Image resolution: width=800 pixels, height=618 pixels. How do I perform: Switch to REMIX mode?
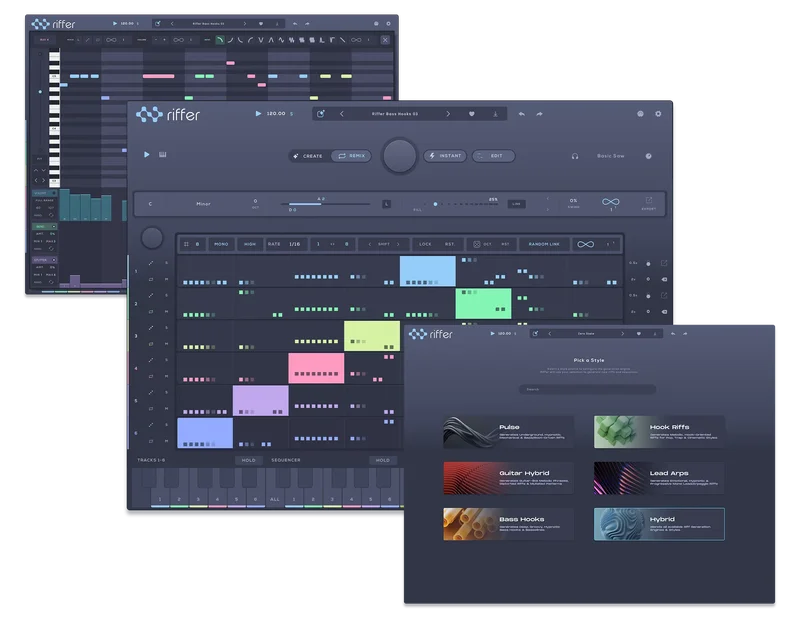[352, 156]
